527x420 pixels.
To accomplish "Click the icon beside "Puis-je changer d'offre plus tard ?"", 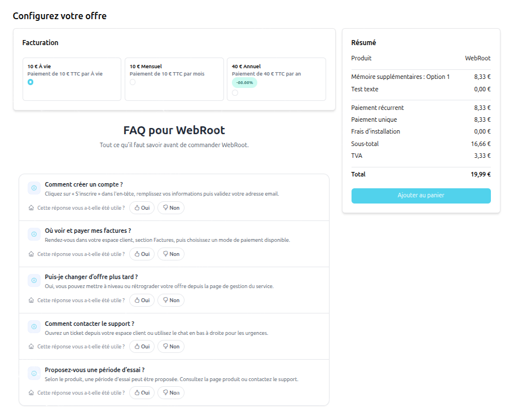I will pos(34,280).
